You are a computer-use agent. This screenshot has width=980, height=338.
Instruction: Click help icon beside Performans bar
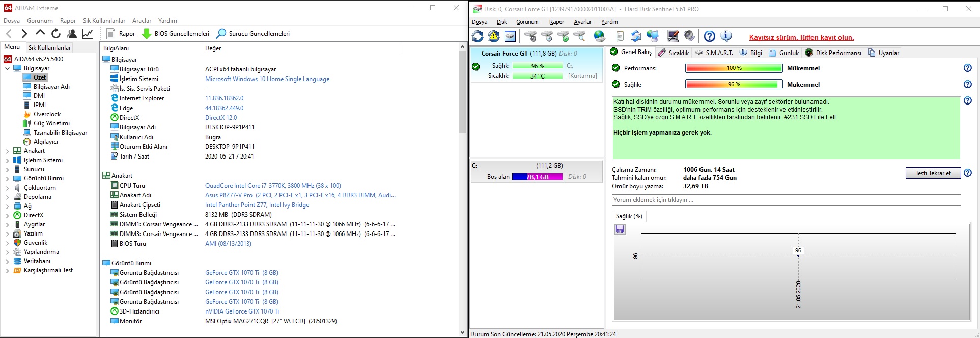pos(968,68)
